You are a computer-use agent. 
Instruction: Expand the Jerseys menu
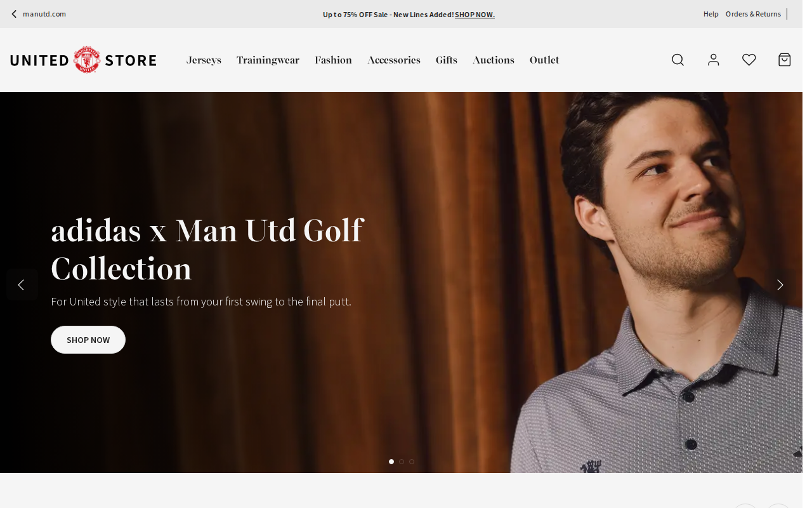coord(204,60)
